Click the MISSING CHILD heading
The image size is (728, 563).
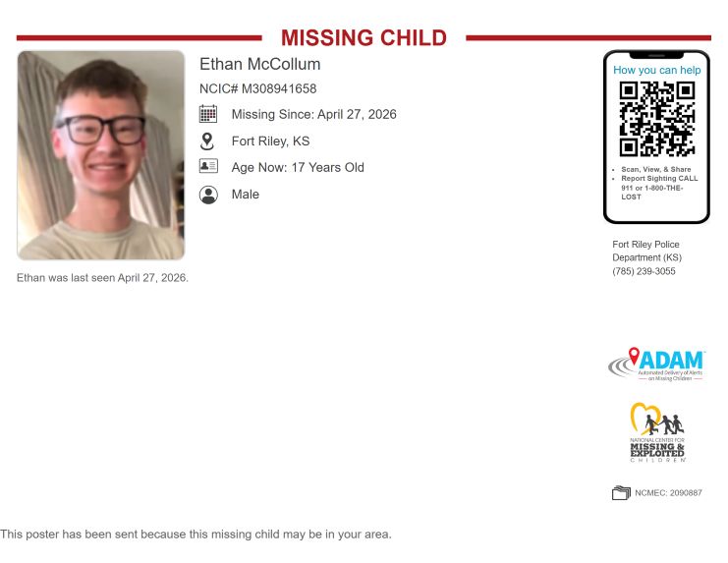364,38
